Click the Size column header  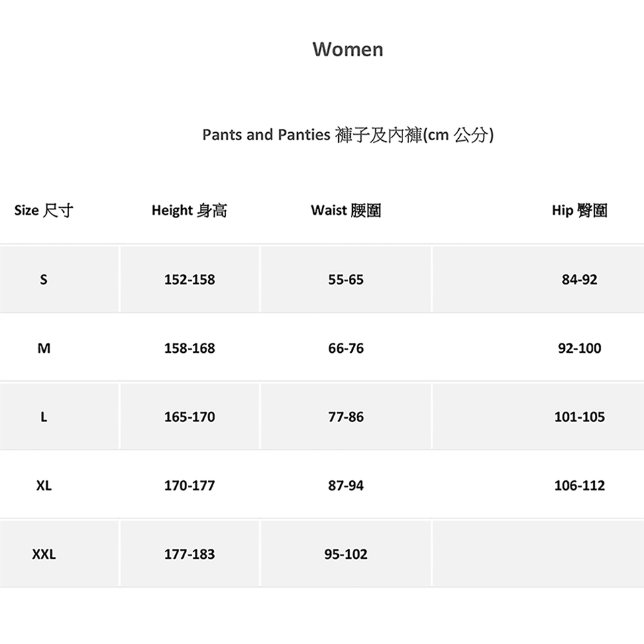click(44, 211)
